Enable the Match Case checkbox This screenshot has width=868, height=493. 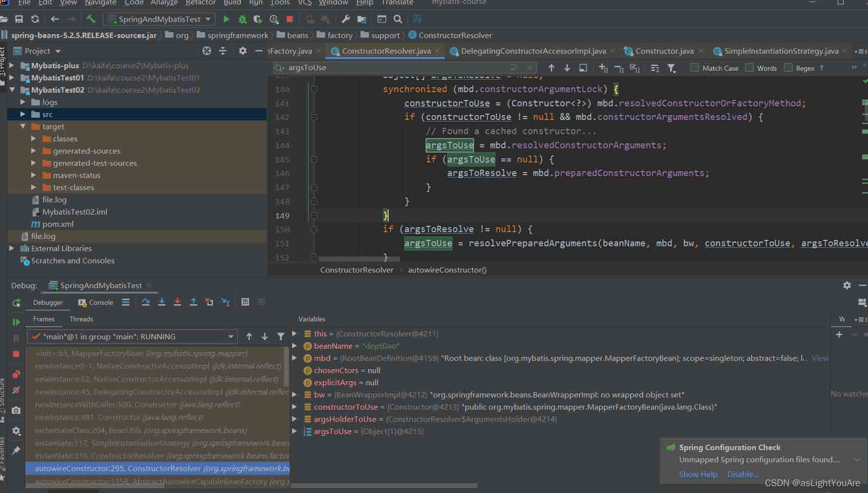(x=694, y=68)
